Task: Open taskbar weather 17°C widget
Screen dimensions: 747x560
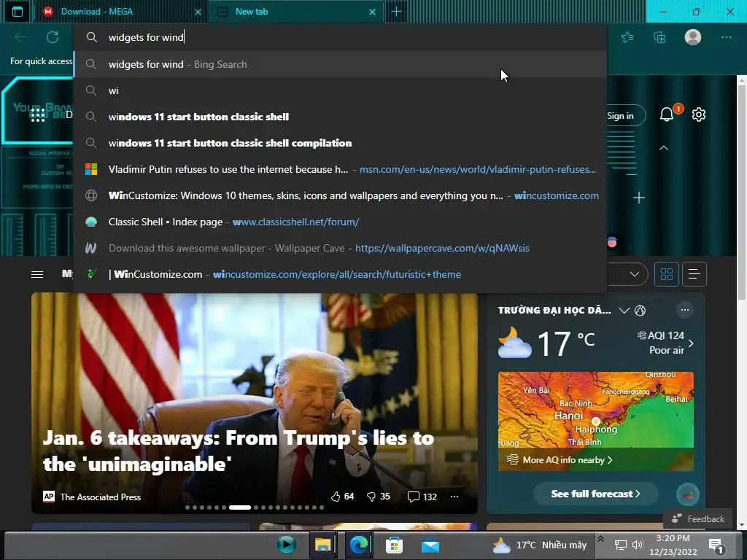Action: [539, 545]
